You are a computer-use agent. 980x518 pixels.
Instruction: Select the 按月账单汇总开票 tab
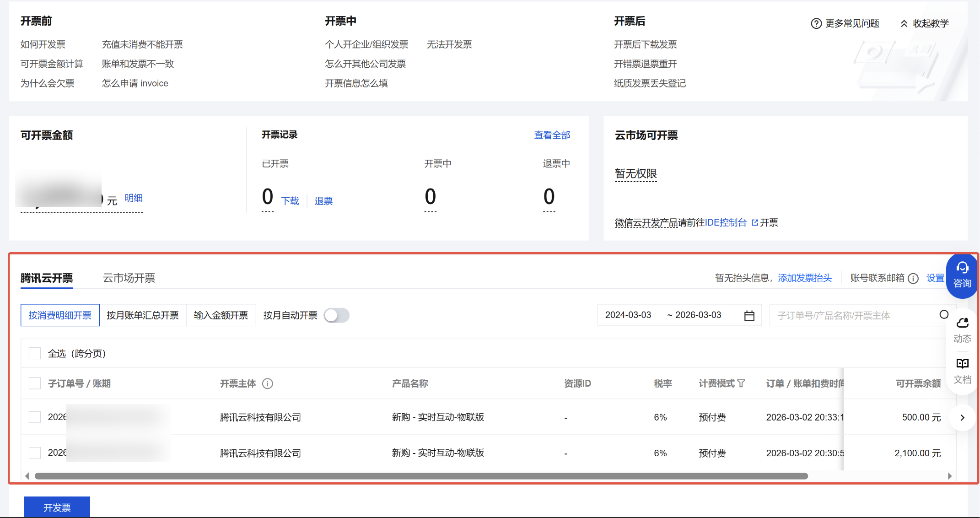143,315
